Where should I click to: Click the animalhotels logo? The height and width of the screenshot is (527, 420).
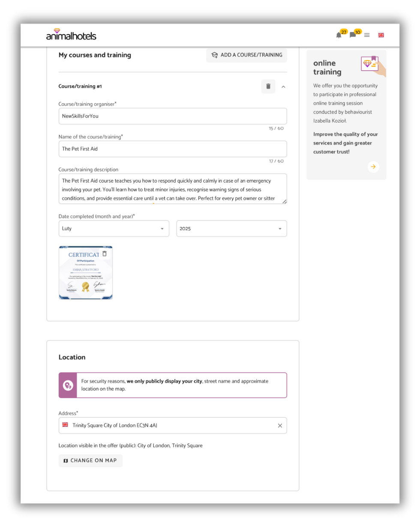pyautogui.click(x=71, y=35)
